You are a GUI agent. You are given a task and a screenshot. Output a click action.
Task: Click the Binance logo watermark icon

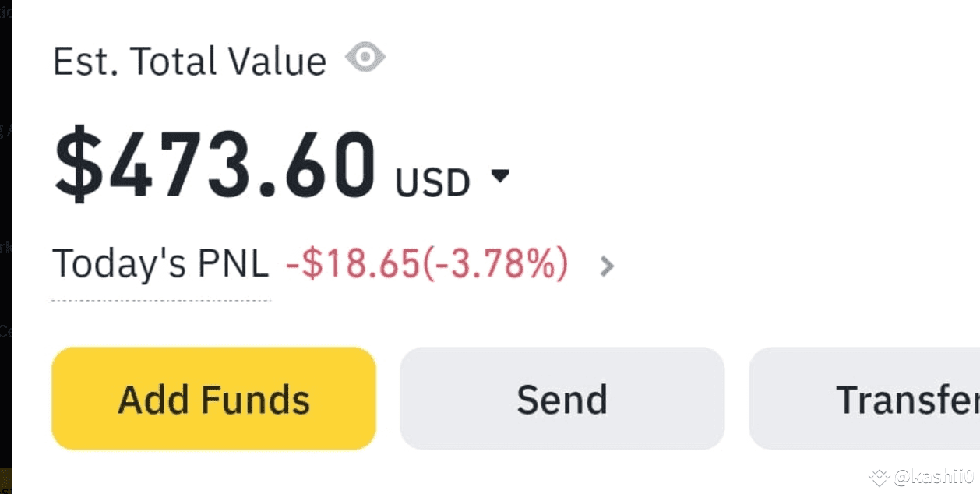tap(880, 477)
